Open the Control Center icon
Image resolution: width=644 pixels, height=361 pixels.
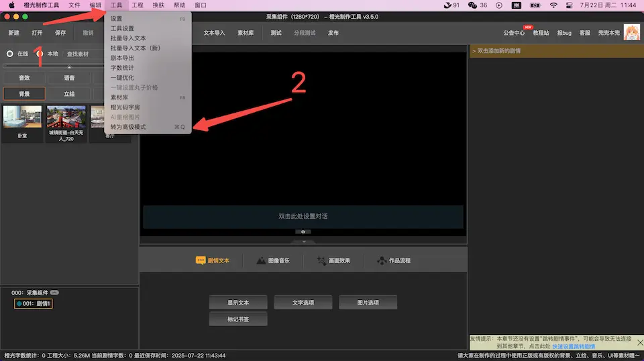pos(570,5)
